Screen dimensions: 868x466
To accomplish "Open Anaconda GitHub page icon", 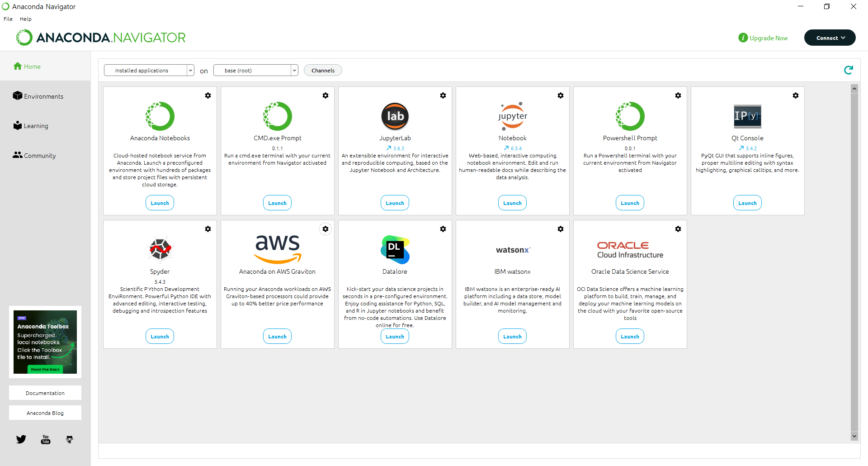I will tap(70, 439).
